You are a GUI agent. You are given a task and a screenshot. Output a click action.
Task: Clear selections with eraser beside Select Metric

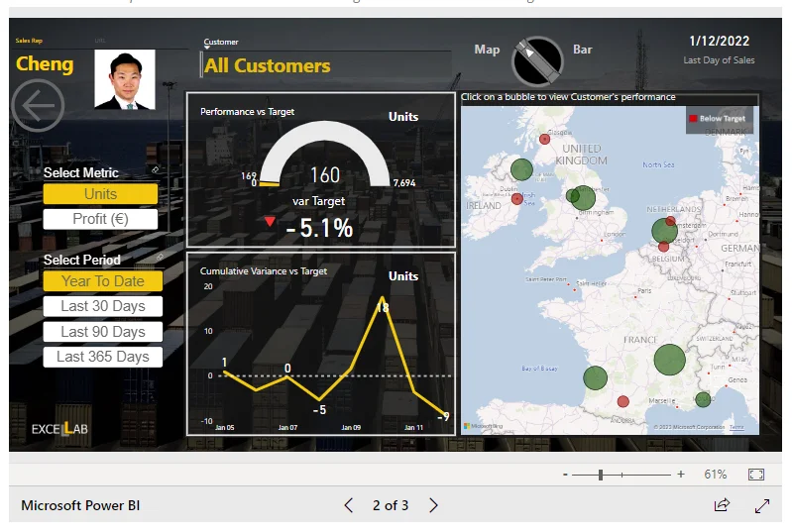coord(155,170)
